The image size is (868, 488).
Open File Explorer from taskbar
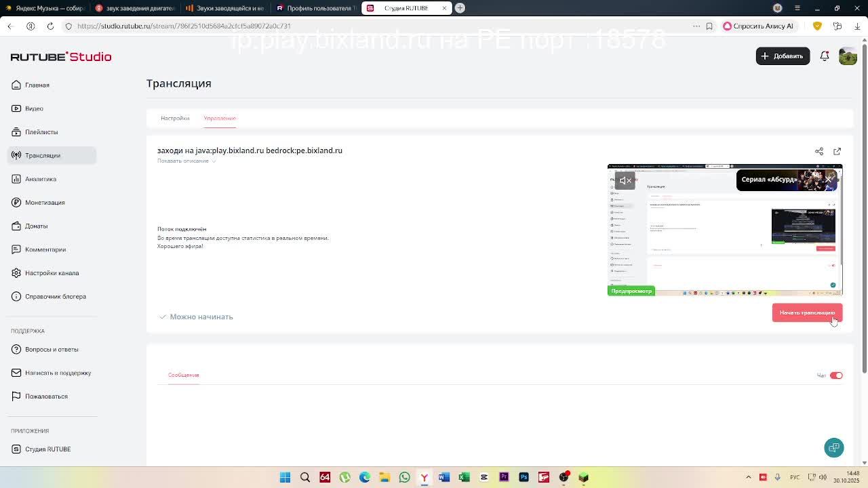click(384, 477)
